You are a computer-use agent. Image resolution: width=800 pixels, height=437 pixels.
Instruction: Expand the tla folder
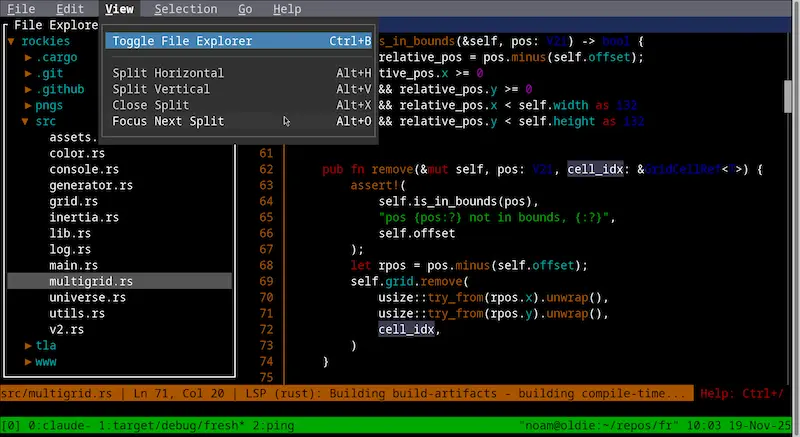click(x=46, y=345)
